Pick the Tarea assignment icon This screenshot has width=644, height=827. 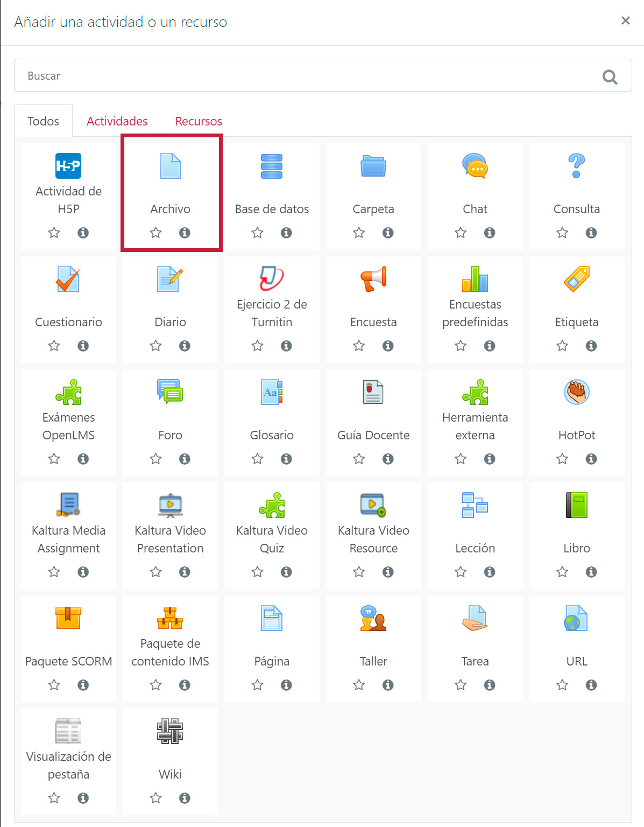tap(475, 618)
